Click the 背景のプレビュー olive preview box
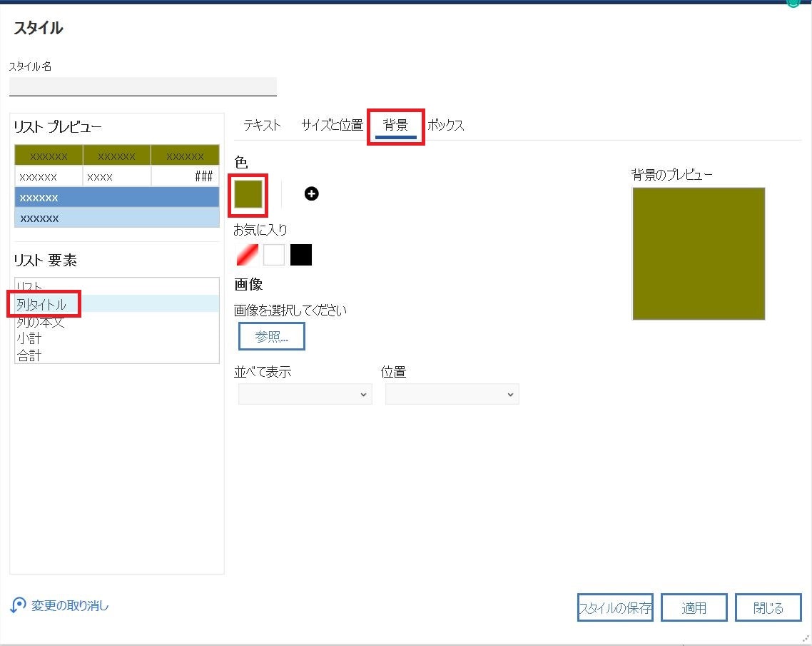812x646 pixels. 699,254
